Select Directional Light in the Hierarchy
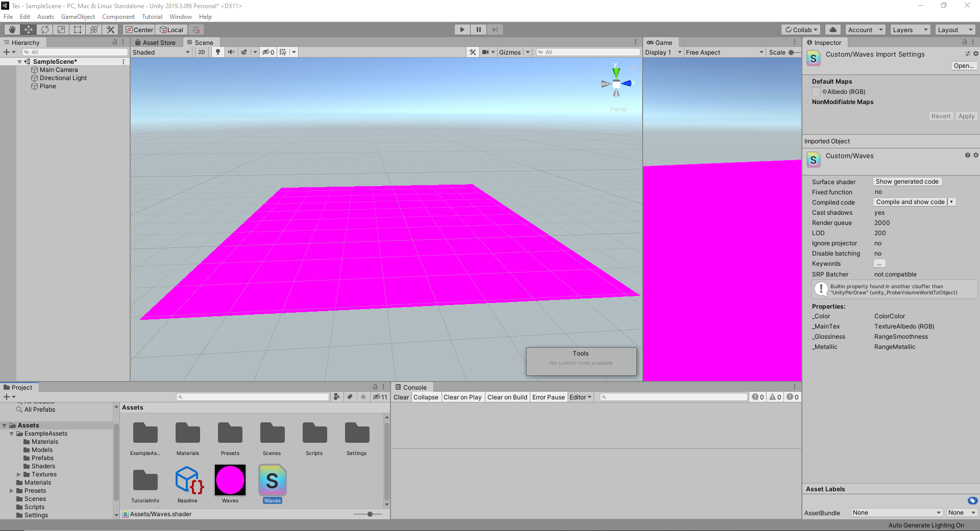The image size is (980, 531). click(63, 78)
